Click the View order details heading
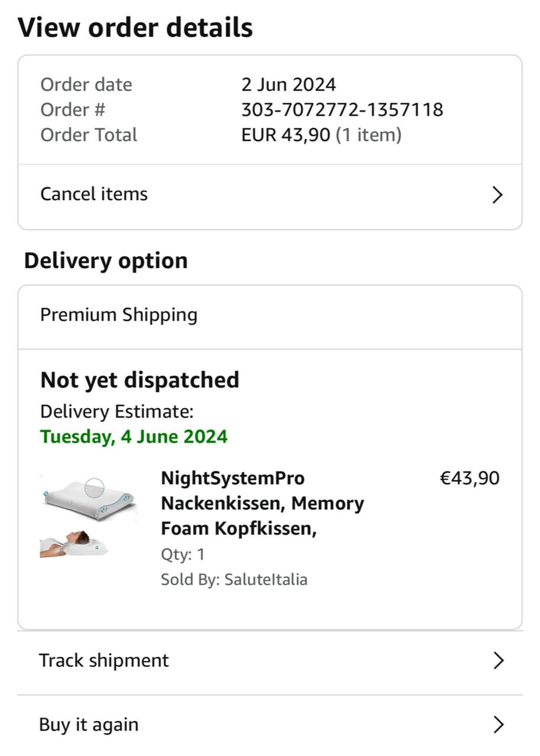Screen dimensions: 540x756 pyautogui.click(x=135, y=28)
